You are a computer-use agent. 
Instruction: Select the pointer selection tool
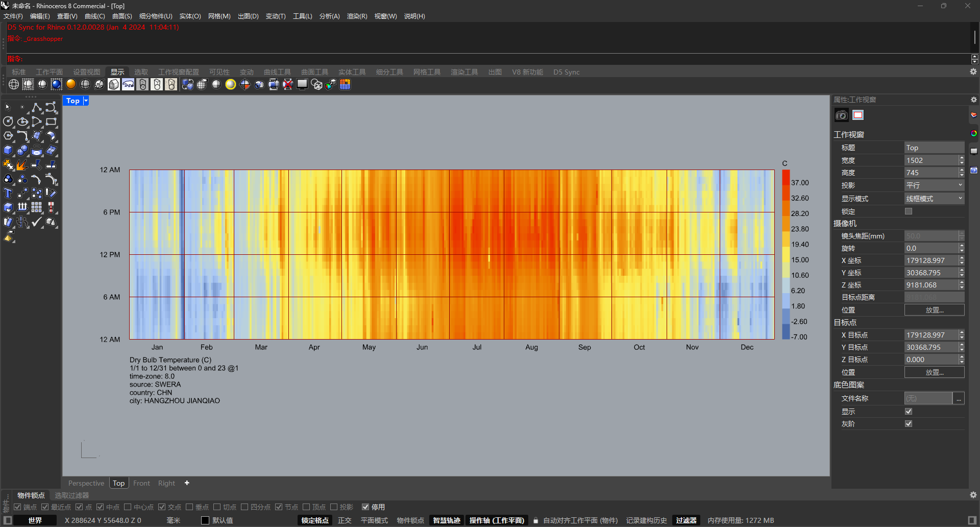pyautogui.click(x=8, y=107)
